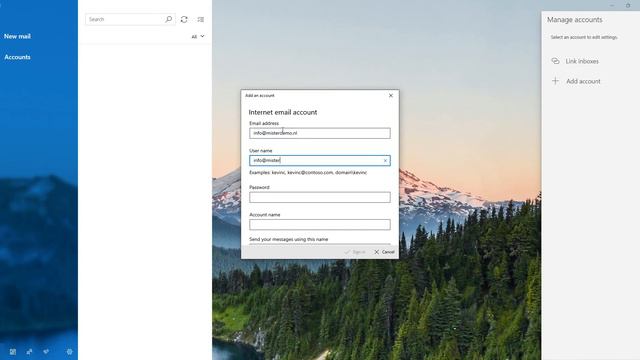Click the search magnifier icon

169,19
